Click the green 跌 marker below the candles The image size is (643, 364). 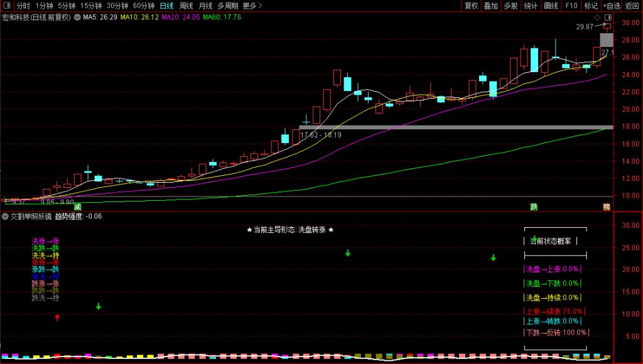pyautogui.click(x=534, y=206)
